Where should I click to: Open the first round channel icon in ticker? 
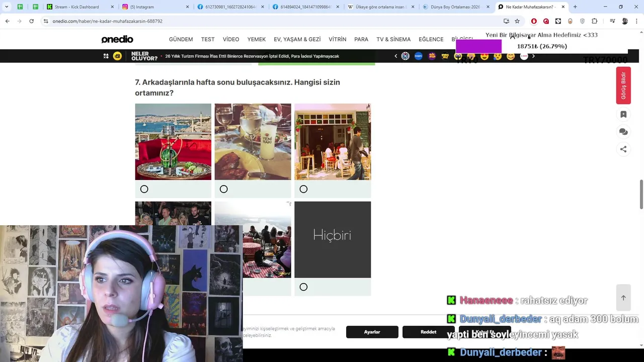point(405,56)
